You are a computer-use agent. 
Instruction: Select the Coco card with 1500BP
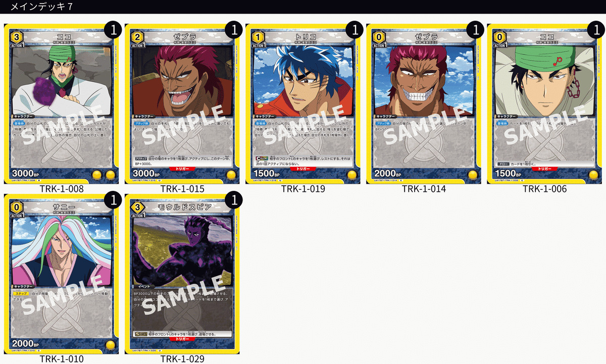(544, 103)
